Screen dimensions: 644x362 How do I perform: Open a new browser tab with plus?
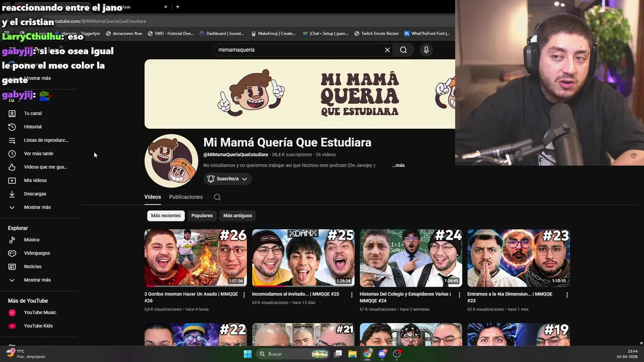[178, 7]
